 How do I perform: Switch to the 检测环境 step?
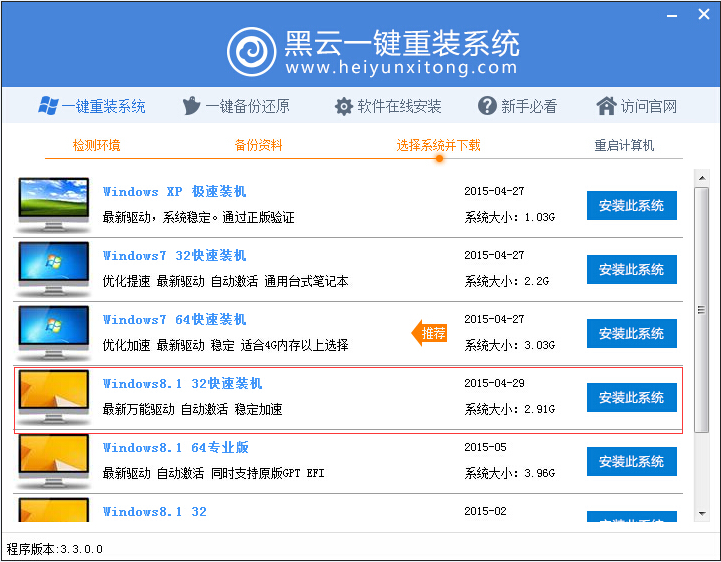tap(96, 145)
